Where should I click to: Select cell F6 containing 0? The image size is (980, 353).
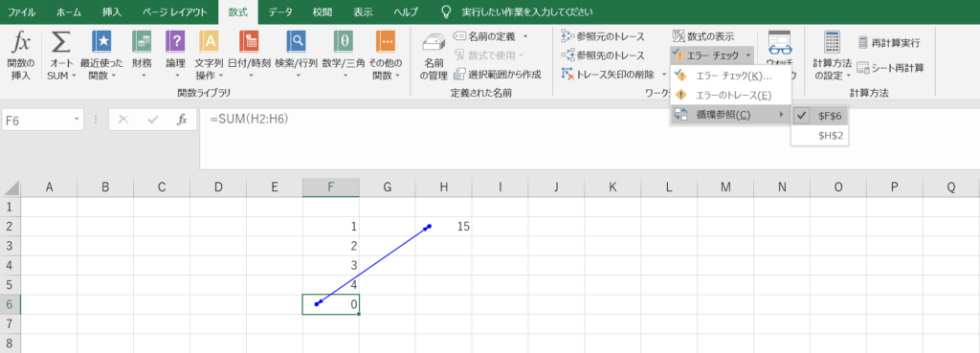(x=330, y=304)
